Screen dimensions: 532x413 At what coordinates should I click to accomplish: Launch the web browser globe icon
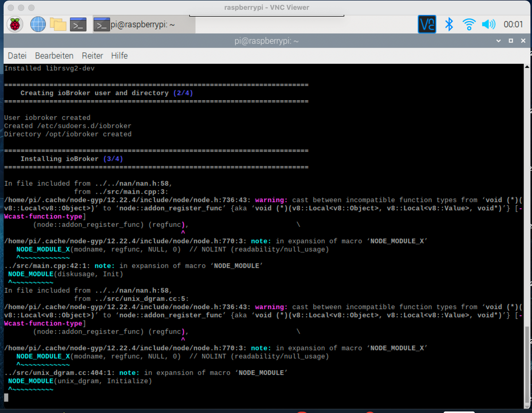(x=38, y=24)
